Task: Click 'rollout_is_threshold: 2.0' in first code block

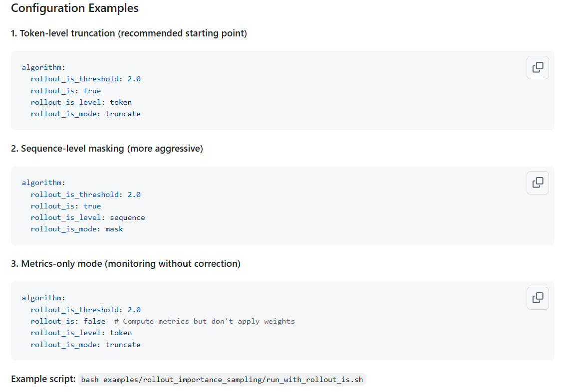Action: click(x=86, y=79)
